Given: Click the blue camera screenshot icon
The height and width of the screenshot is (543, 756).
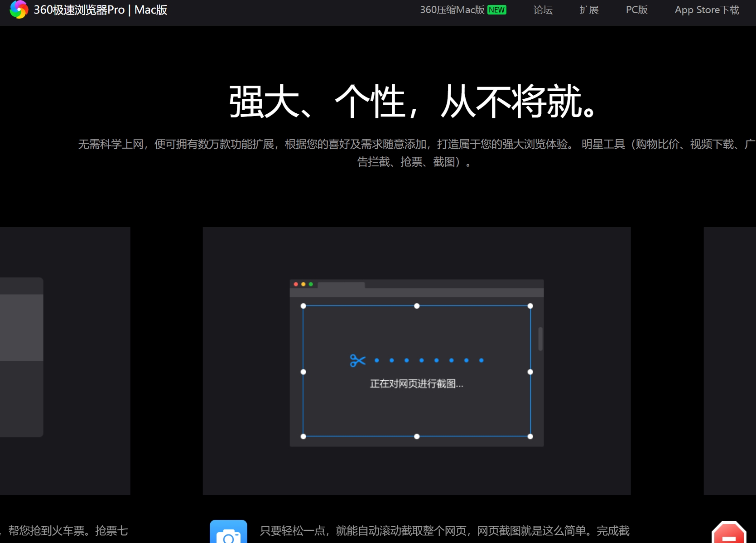Looking at the screenshot, I should [228, 533].
